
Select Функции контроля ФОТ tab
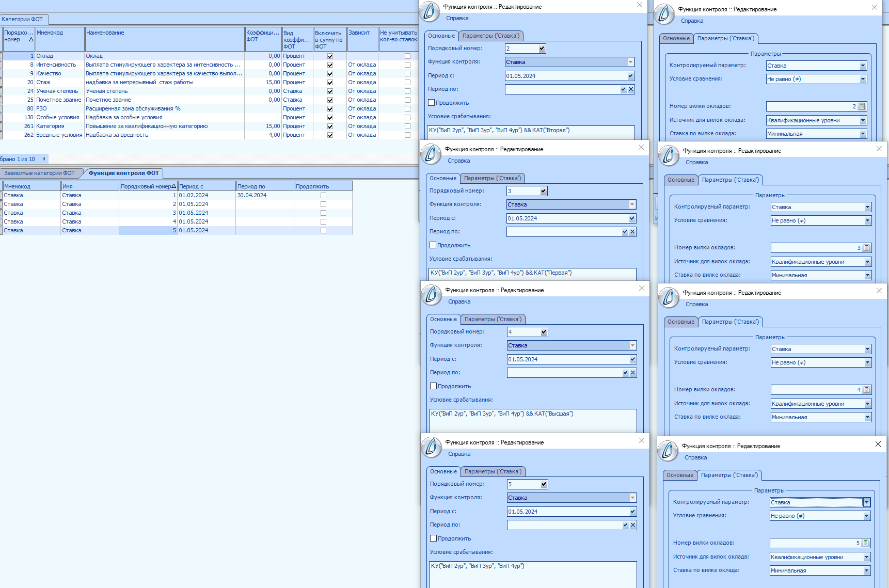(124, 173)
